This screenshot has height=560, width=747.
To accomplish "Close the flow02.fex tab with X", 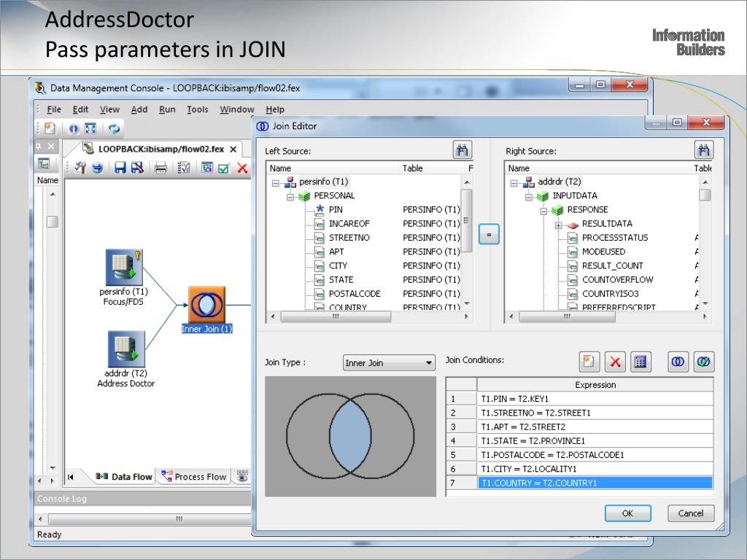I will pos(233,149).
